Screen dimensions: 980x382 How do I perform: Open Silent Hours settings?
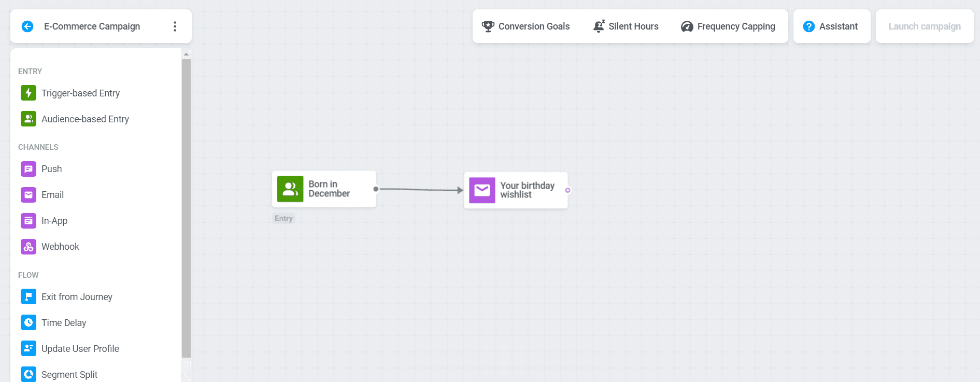(x=626, y=26)
